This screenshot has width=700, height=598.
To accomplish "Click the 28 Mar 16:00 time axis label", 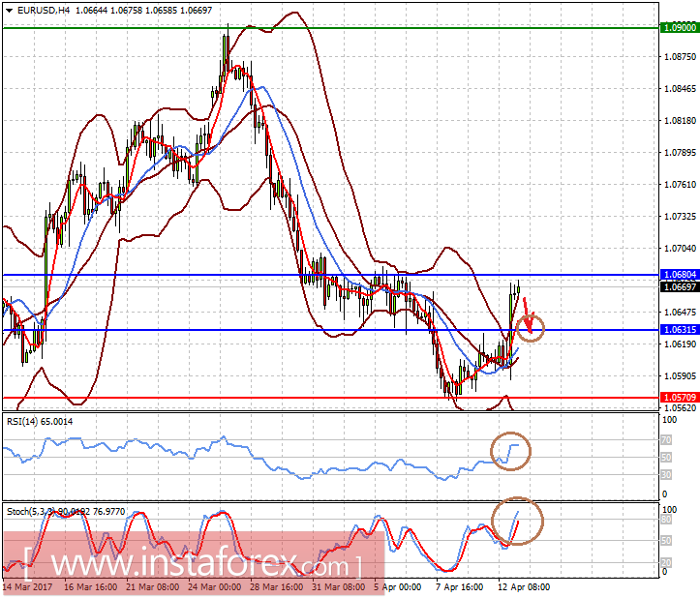I will pos(276,586).
